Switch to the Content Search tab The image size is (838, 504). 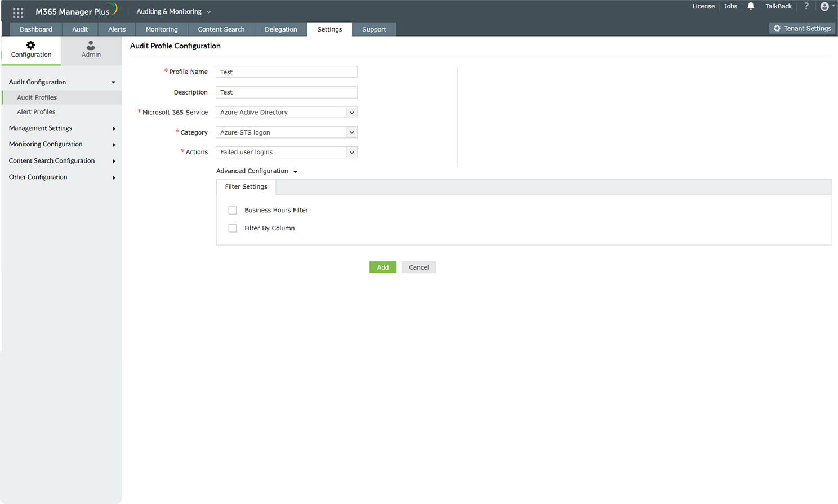coord(221,29)
